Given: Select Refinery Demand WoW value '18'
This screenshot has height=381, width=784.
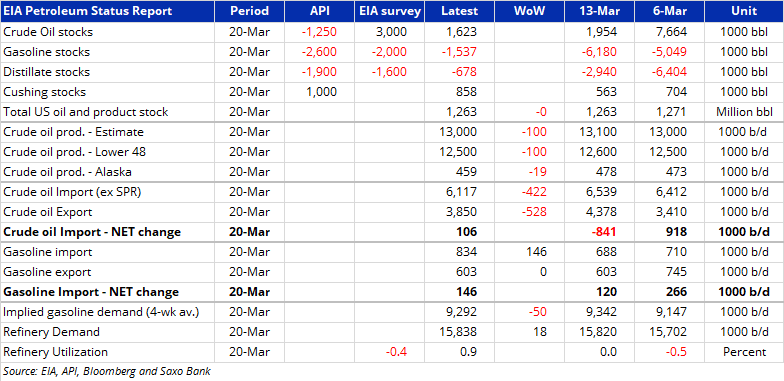Looking at the screenshot, I should click(540, 332).
